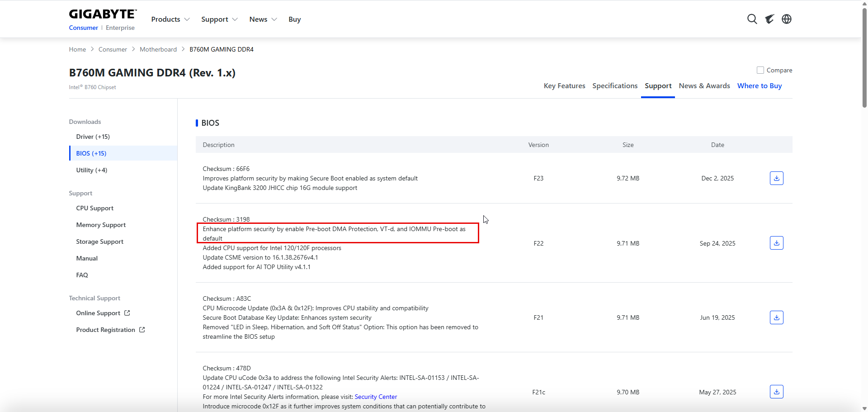This screenshot has height=412, width=868.
Task: Follow the Security Center link
Action: (x=376, y=397)
